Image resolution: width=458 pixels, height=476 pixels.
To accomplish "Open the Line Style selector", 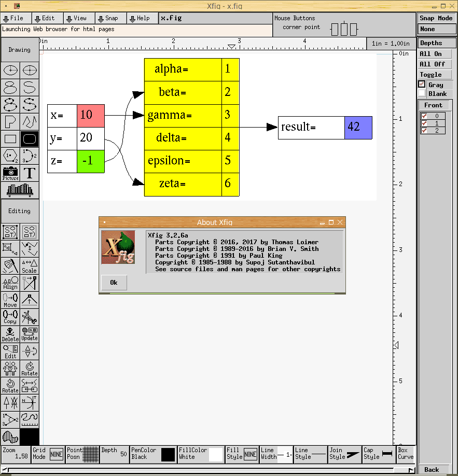I will click(x=310, y=454).
